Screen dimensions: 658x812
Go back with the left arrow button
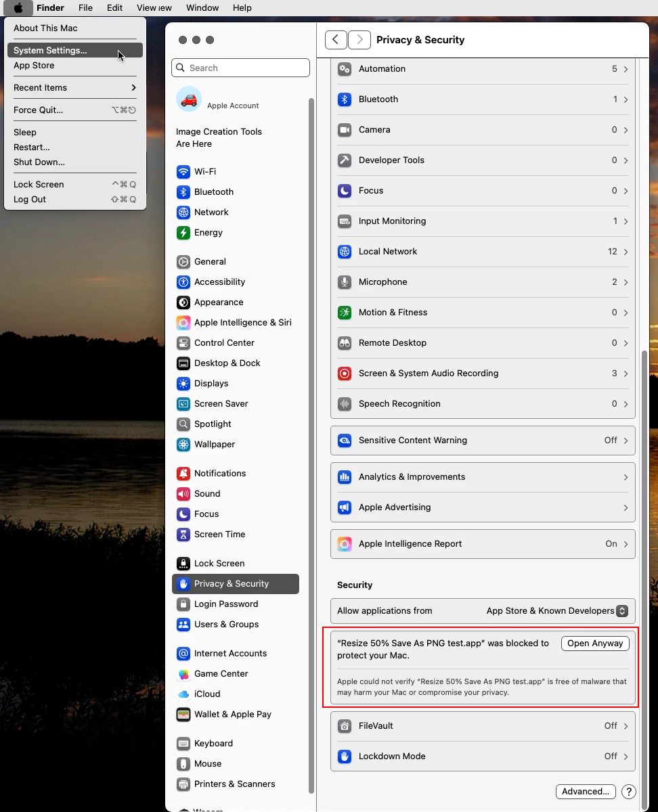click(x=336, y=40)
